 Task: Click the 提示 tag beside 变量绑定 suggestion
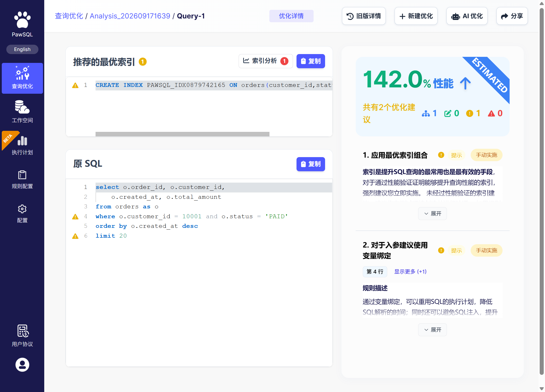(457, 251)
